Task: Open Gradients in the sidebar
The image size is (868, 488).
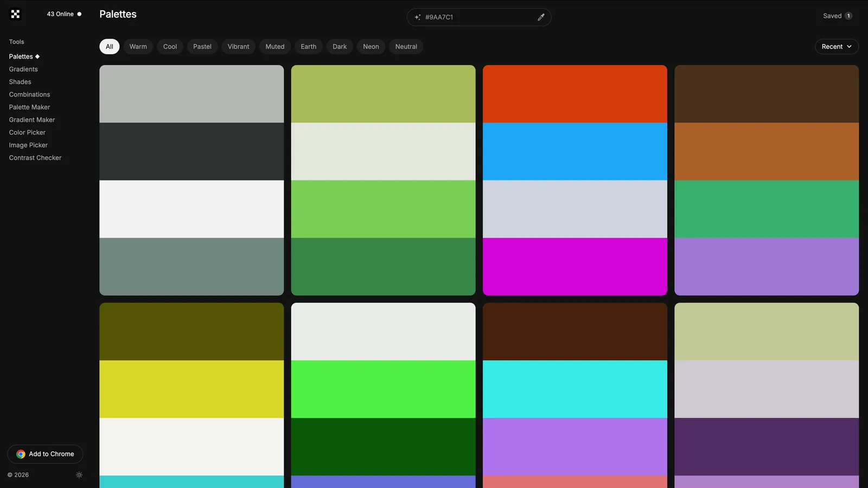Action: click(23, 69)
